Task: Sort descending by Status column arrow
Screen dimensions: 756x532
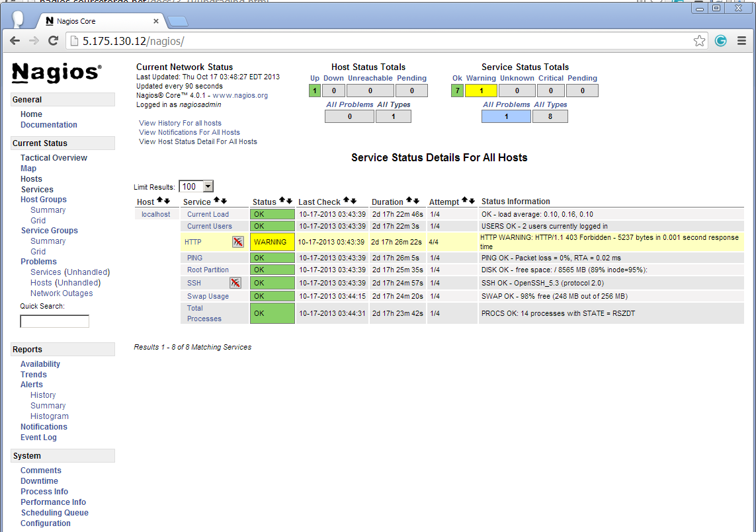Action: pyautogui.click(x=289, y=201)
